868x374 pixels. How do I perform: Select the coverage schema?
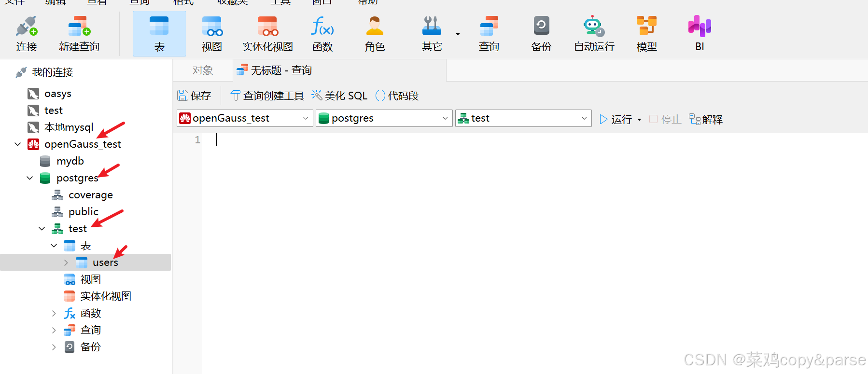[91, 195]
